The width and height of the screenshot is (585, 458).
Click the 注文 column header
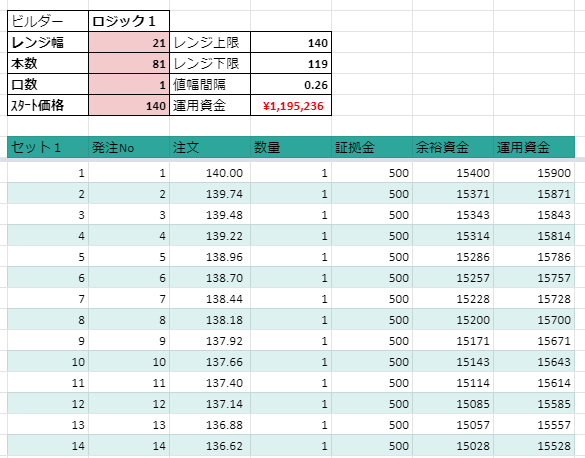(210, 147)
